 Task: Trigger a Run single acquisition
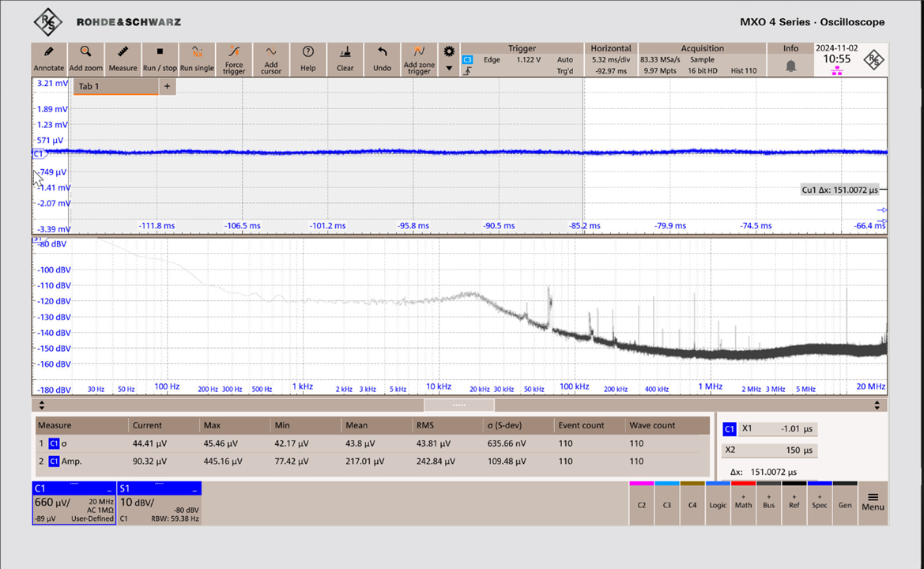coord(197,59)
